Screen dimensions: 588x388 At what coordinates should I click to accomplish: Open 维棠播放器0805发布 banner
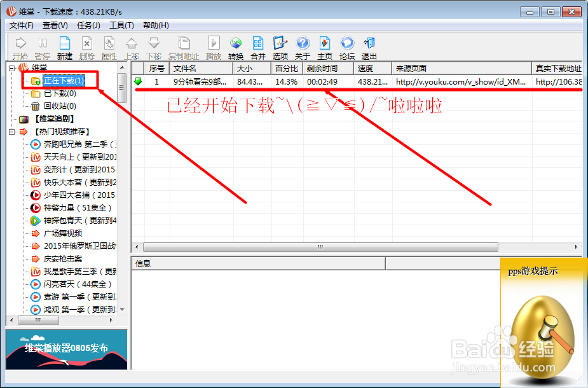(x=66, y=349)
